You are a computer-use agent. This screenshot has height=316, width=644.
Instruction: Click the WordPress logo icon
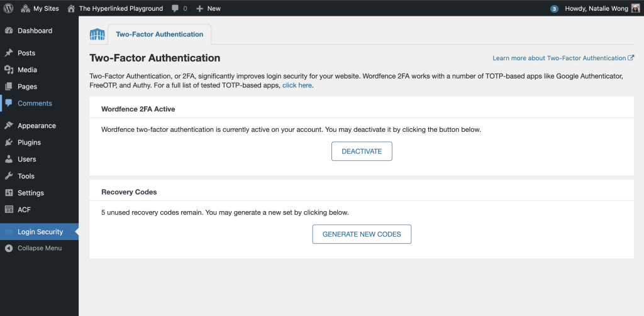tap(8, 8)
